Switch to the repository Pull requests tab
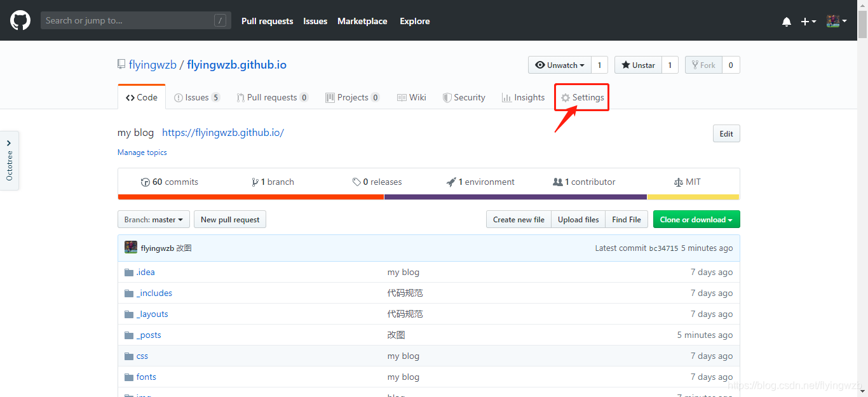 pos(273,97)
